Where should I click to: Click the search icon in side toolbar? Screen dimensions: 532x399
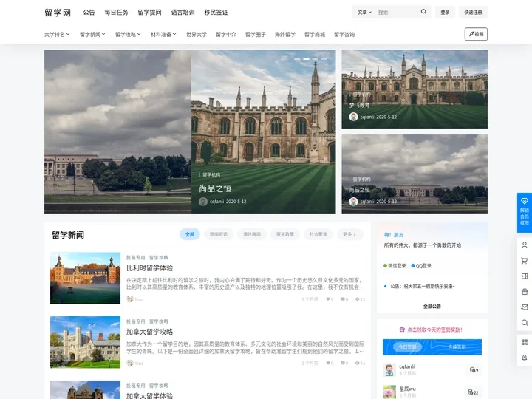pyautogui.click(x=524, y=323)
